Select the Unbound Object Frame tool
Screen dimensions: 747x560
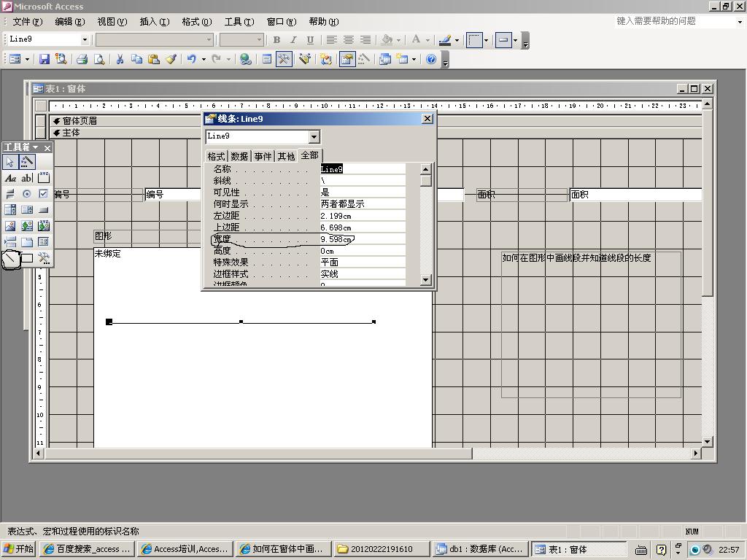(27, 226)
